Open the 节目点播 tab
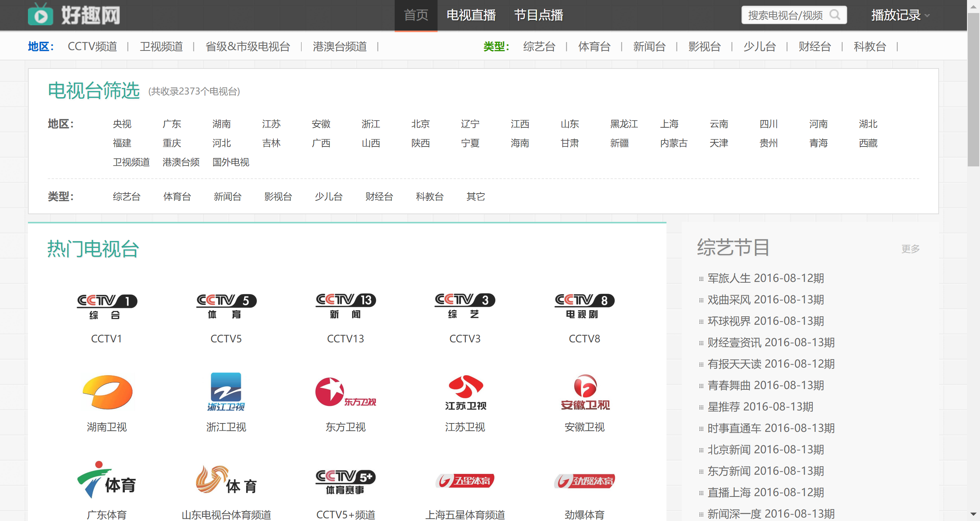 pos(538,15)
